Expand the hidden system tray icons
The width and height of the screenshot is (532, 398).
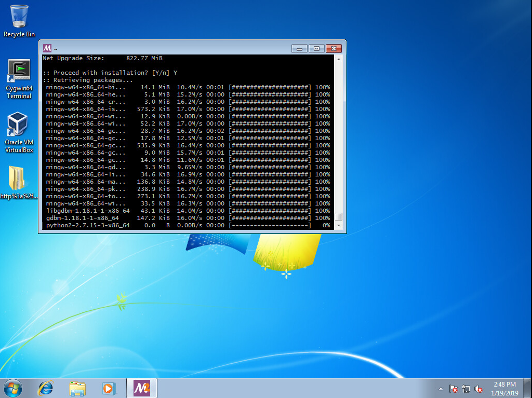pos(441,389)
